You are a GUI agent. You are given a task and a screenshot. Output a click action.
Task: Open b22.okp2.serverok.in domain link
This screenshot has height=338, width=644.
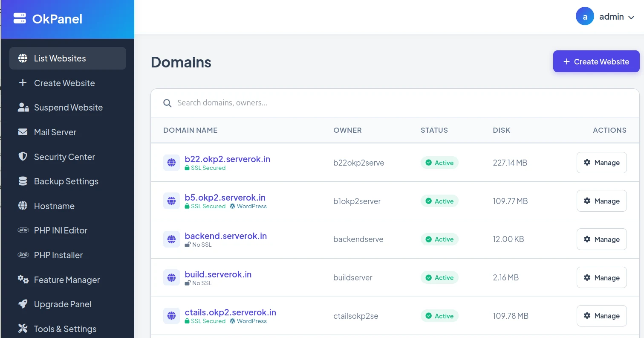pyautogui.click(x=227, y=159)
